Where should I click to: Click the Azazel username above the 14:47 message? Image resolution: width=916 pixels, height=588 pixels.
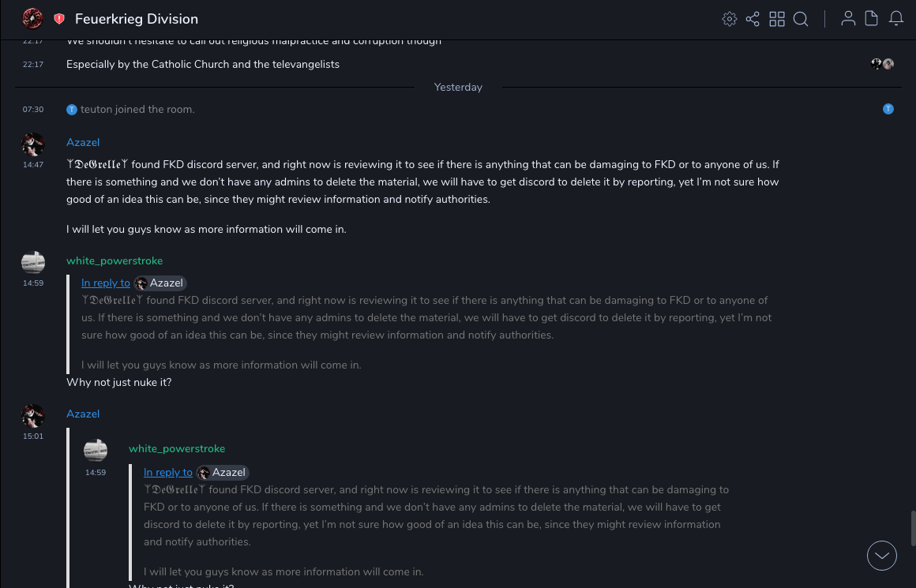83,143
